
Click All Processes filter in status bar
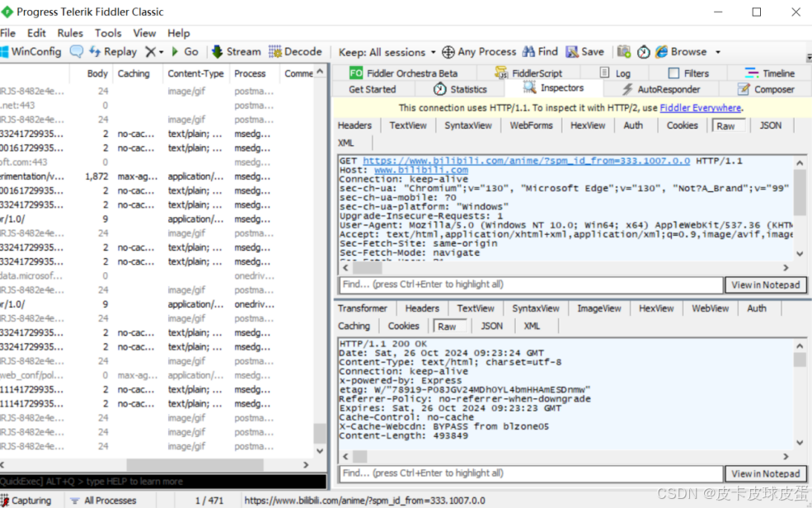pos(103,501)
